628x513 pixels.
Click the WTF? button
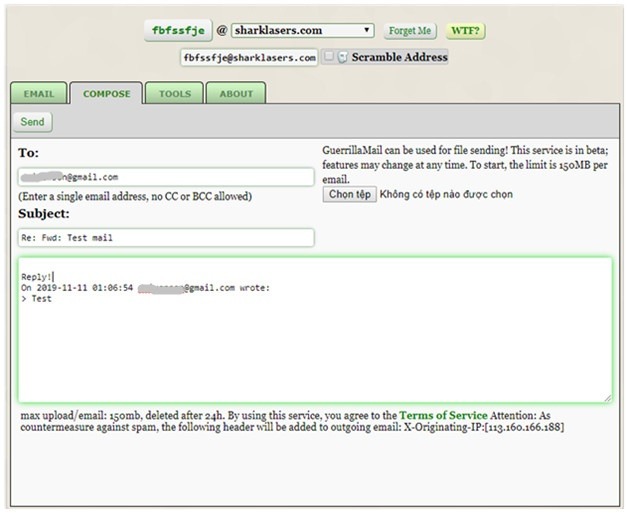(x=465, y=31)
